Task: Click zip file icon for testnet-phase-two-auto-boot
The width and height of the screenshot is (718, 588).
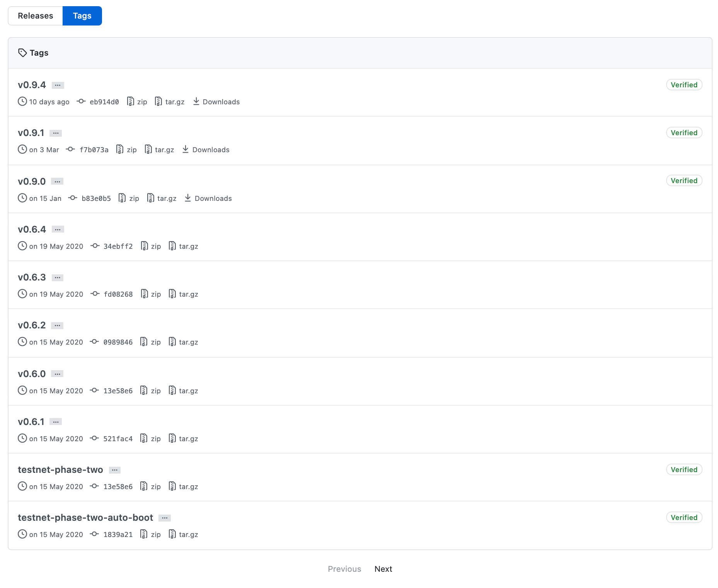Action: (144, 534)
